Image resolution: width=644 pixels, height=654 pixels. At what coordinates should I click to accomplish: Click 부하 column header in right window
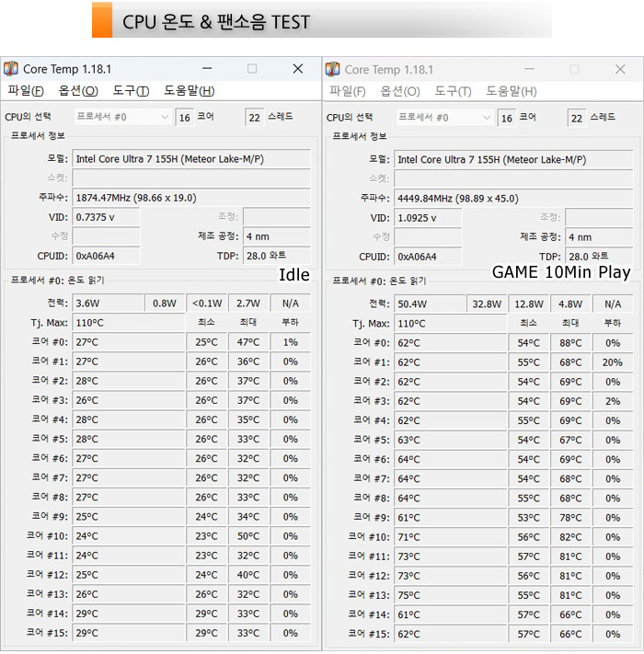(x=613, y=323)
